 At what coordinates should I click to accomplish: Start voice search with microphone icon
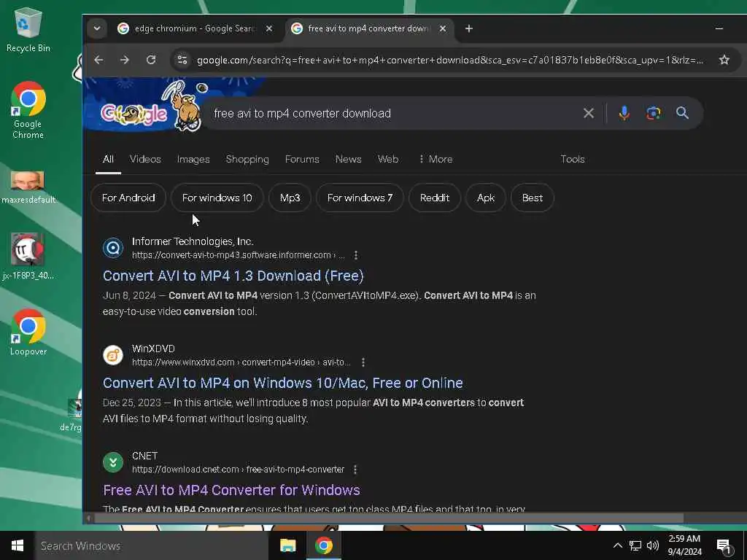[624, 113]
